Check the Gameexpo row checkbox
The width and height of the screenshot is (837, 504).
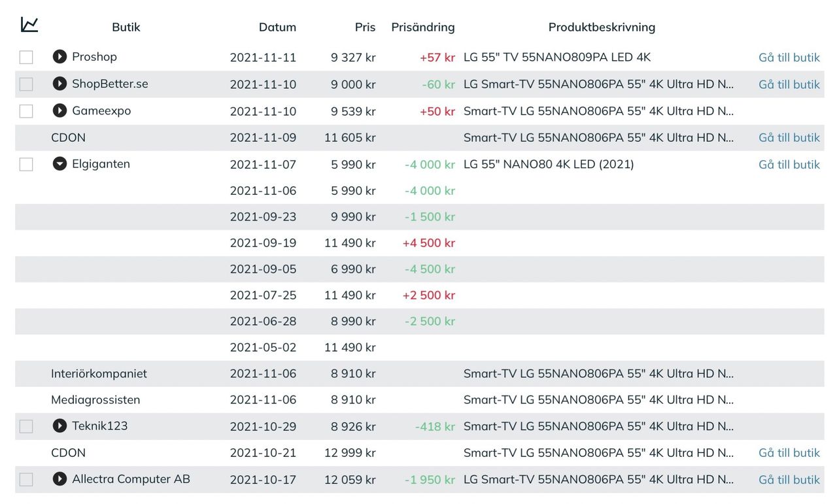click(x=26, y=111)
